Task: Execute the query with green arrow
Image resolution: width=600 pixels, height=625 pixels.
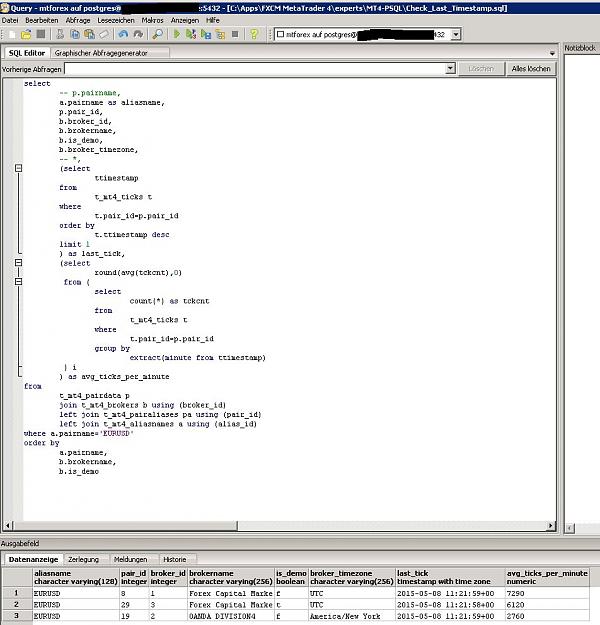Action: (x=177, y=35)
